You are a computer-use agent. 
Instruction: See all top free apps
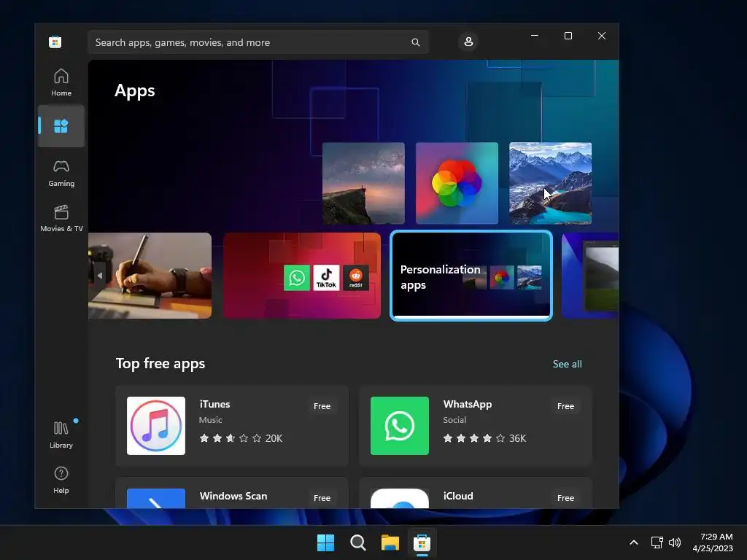click(x=567, y=365)
